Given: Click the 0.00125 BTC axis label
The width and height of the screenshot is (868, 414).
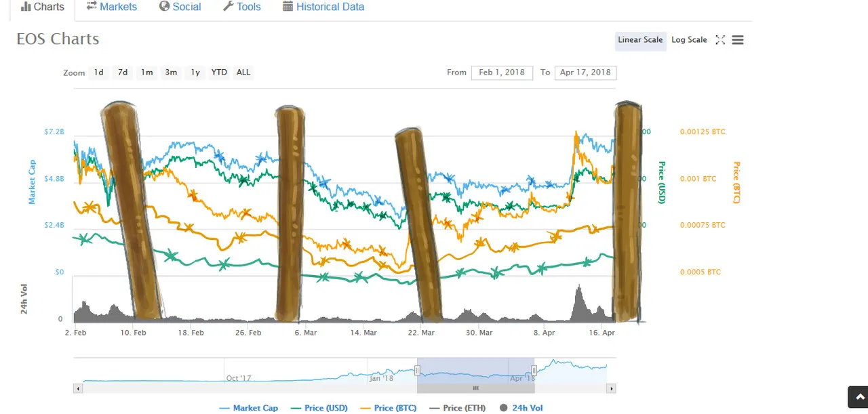Looking at the screenshot, I should (703, 131).
